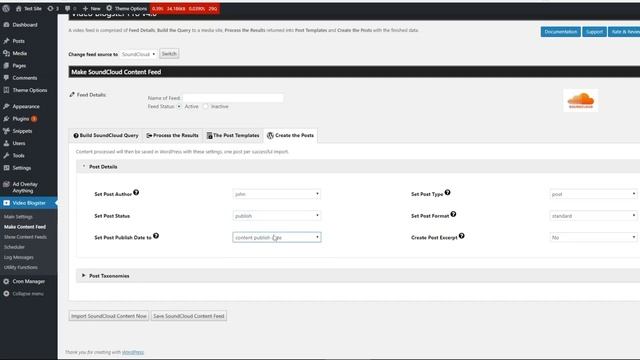Open the Set Post Publish Date dropdown
This screenshot has width=640, height=360.
(277, 237)
